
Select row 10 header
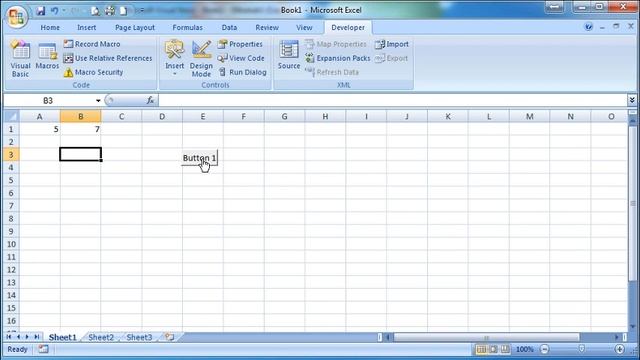[11, 244]
